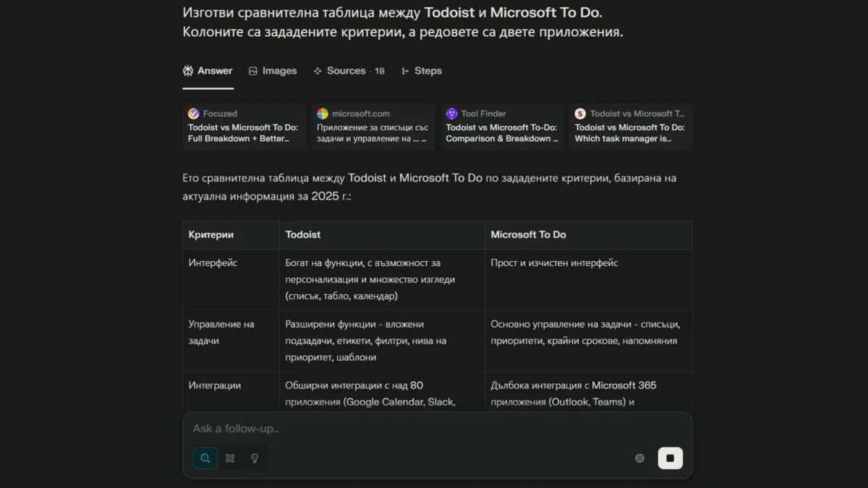This screenshot has width=868, height=488.
Task: Open the Focuzed full breakdown source card
Action: pyautogui.click(x=244, y=127)
